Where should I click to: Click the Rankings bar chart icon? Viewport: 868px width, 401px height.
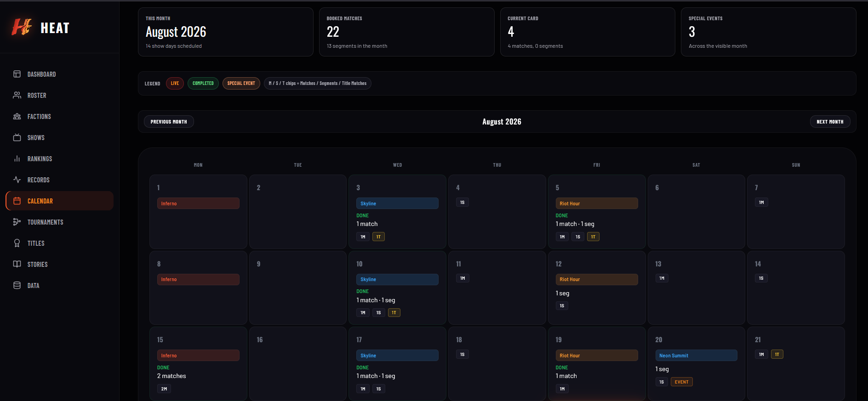pos(17,158)
